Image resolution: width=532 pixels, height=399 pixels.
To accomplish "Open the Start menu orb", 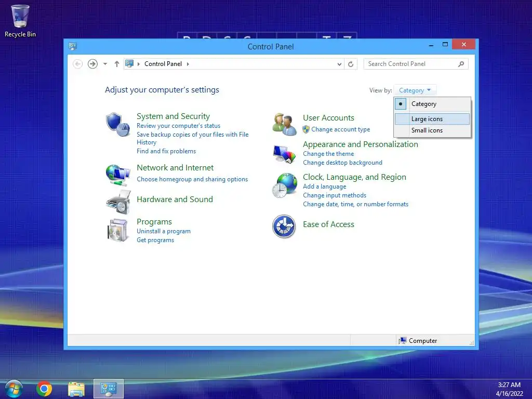I will [14, 389].
